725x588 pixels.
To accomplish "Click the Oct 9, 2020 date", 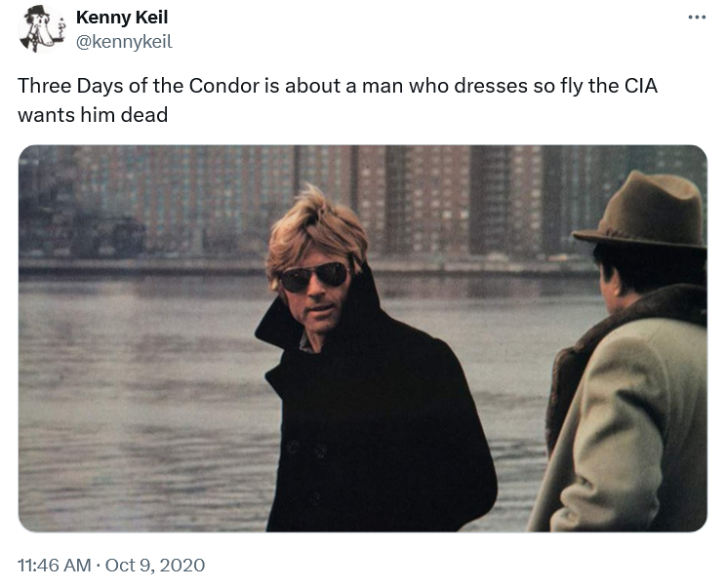I will pos(156,566).
